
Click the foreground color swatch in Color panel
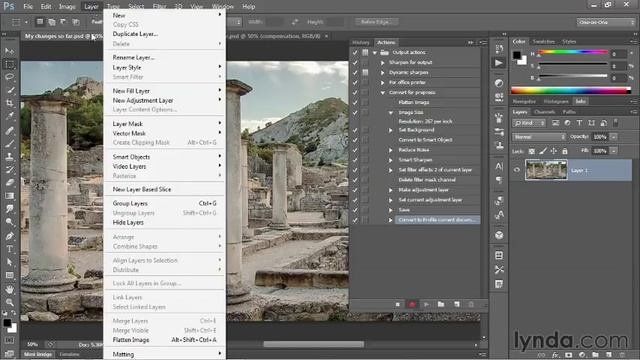coord(517,55)
